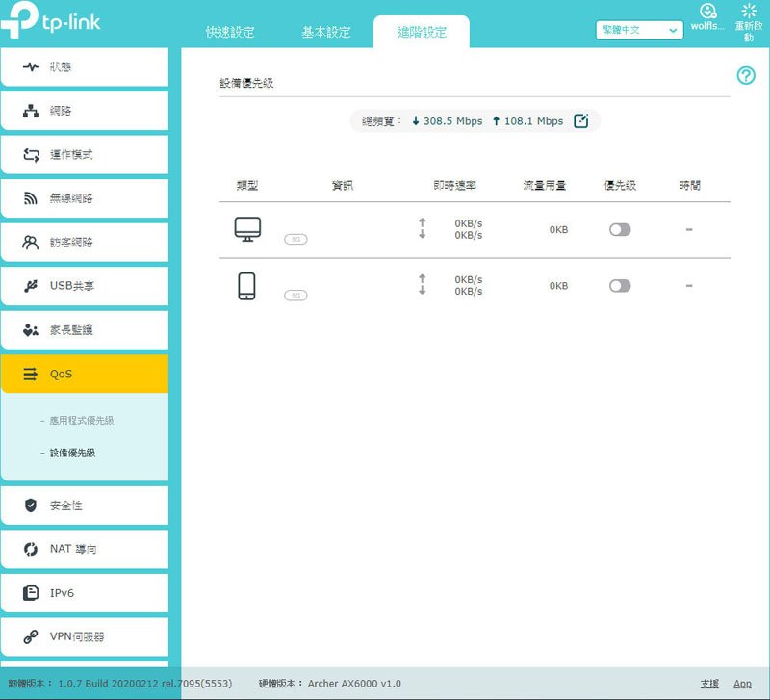Click the 時間 column header
The width and height of the screenshot is (770, 700).
690,185
